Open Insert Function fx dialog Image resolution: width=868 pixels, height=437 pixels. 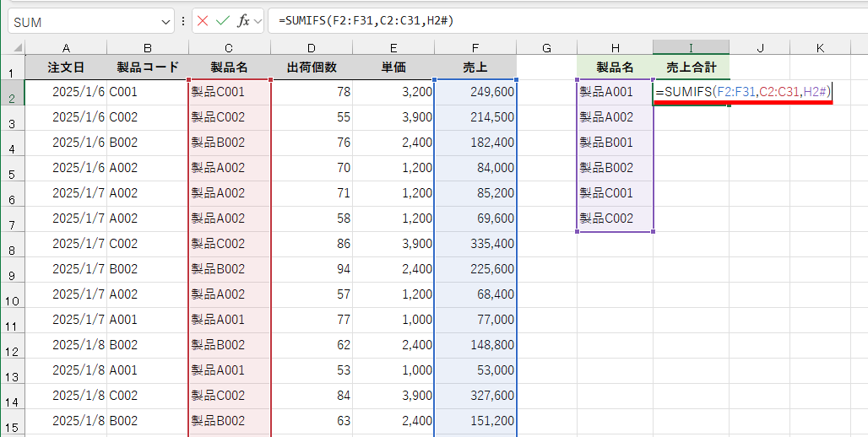243,21
